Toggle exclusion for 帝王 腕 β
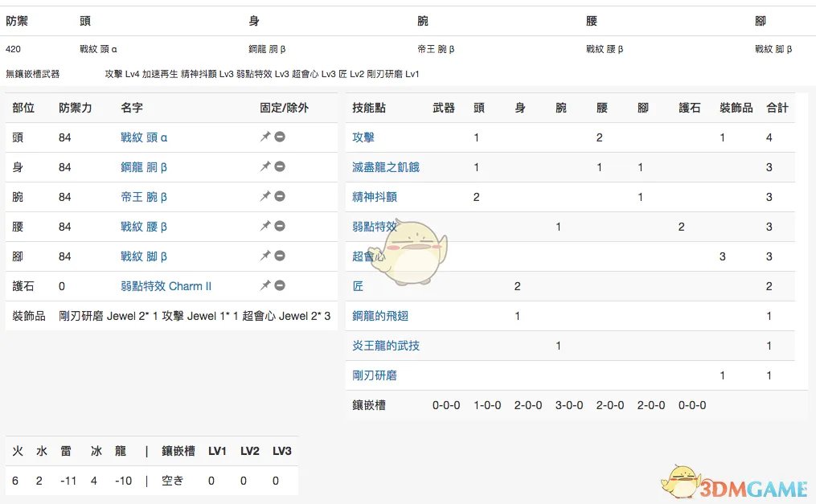 (278, 197)
